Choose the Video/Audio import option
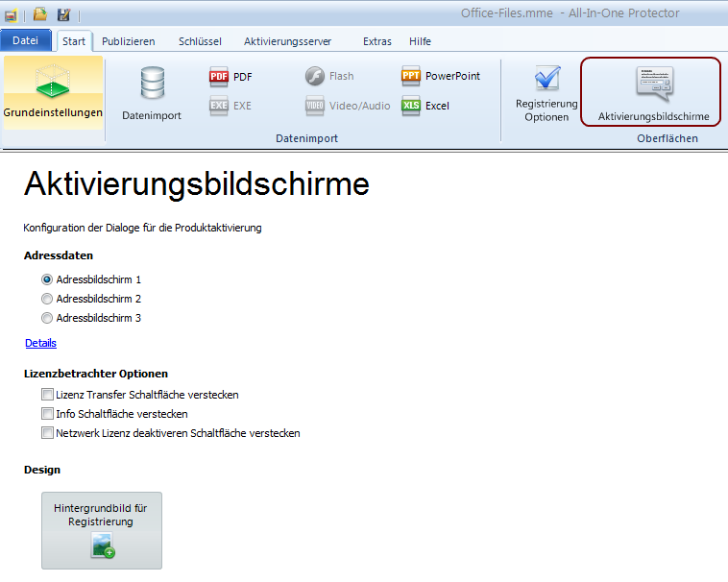 (348, 106)
